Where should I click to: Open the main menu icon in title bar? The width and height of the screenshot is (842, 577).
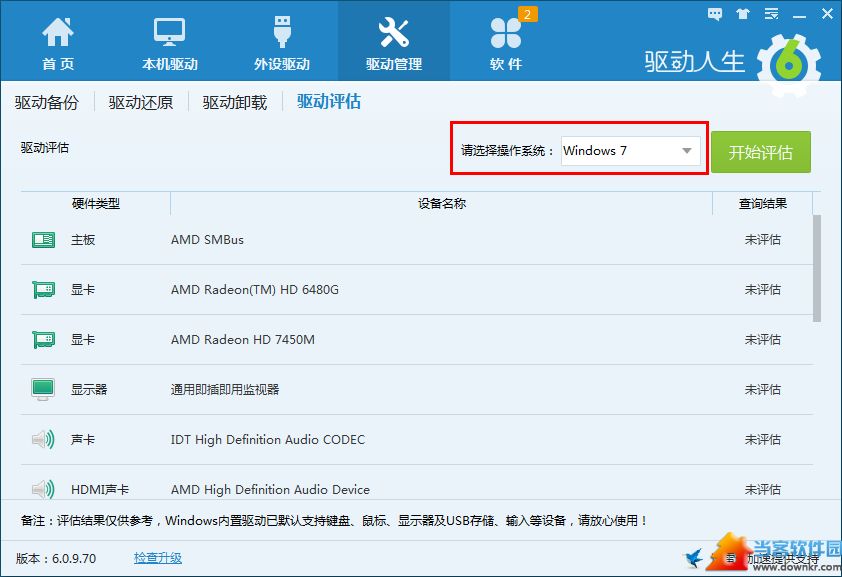tap(772, 14)
